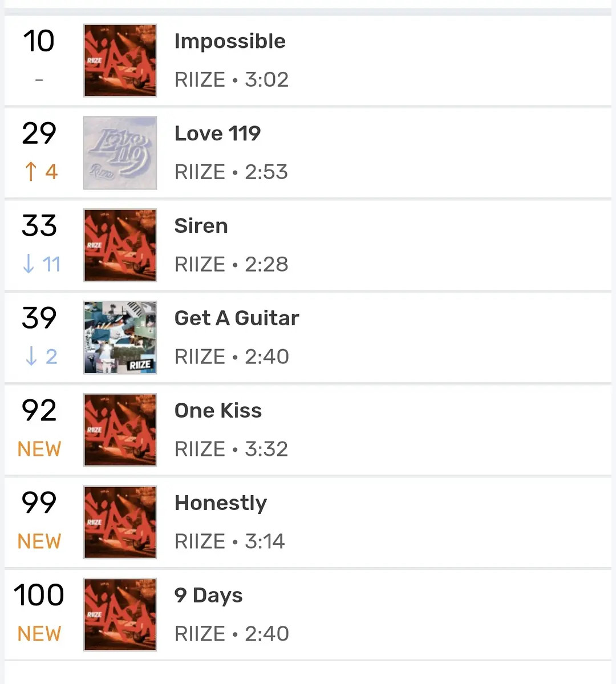Select the 9 Days album artwork

coord(120,614)
